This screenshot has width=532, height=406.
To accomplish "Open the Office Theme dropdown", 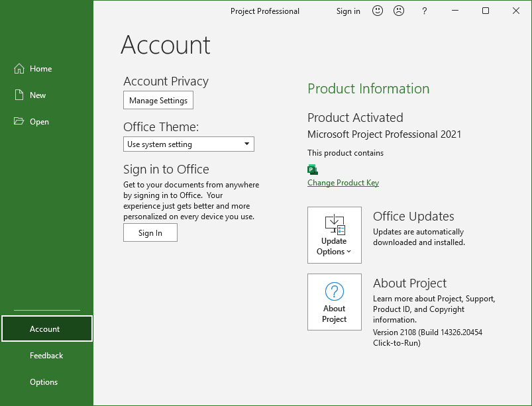I will (189, 144).
